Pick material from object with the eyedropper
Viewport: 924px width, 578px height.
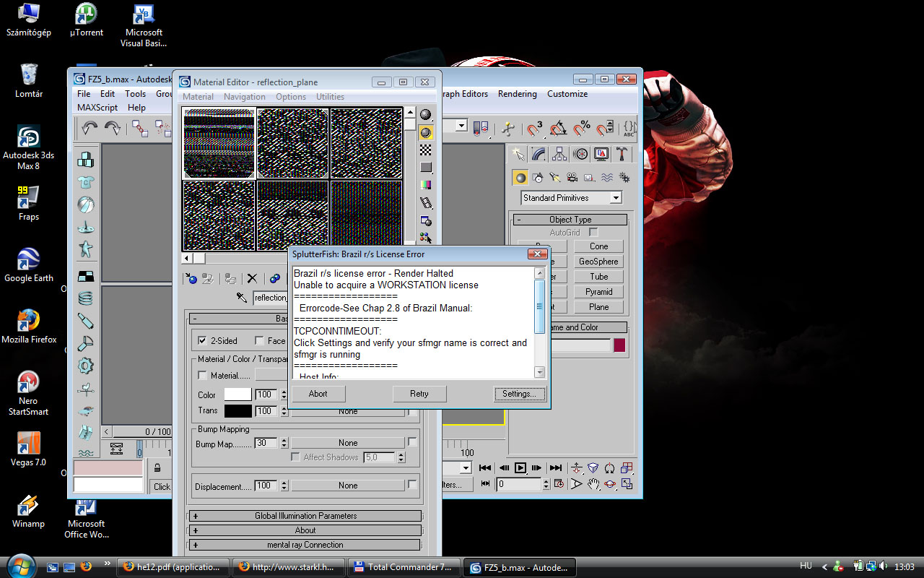pyautogui.click(x=243, y=297)
